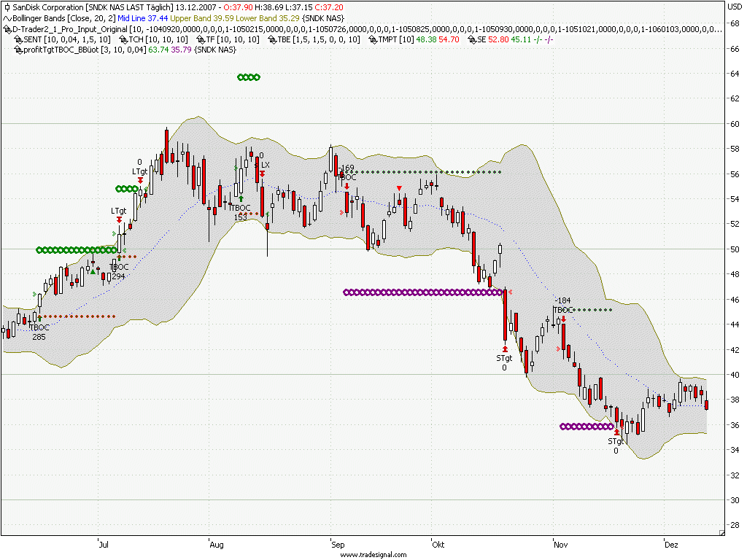
Task: Click the Aug label on time axis
Action: tap(217, 545)
